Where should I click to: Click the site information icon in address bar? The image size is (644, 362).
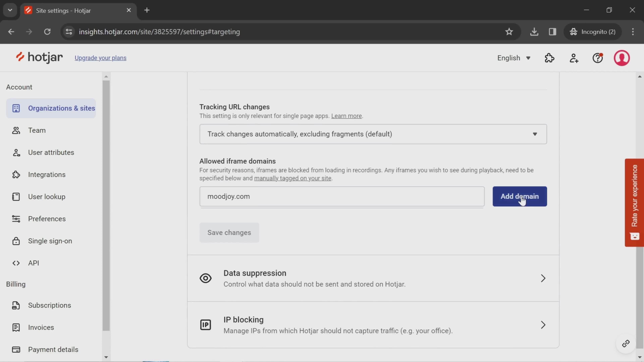(x=69, y=32)
